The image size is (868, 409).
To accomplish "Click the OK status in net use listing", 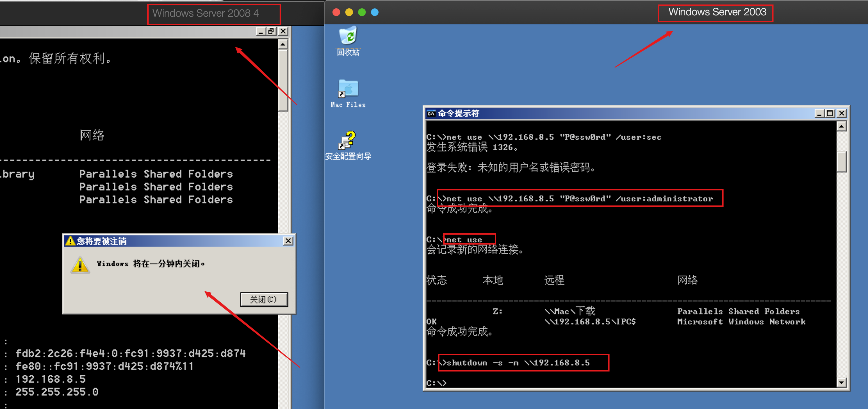I will point(431,322).
